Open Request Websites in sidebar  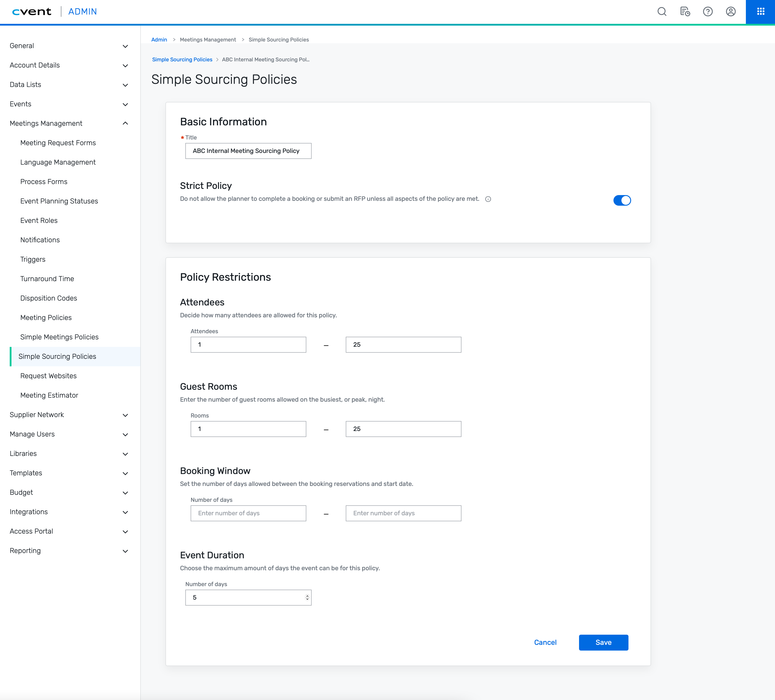tap(49, 376)
